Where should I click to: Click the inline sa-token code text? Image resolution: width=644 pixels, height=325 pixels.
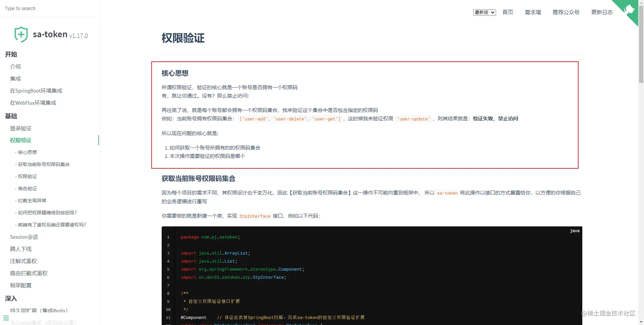click(447, 193)
